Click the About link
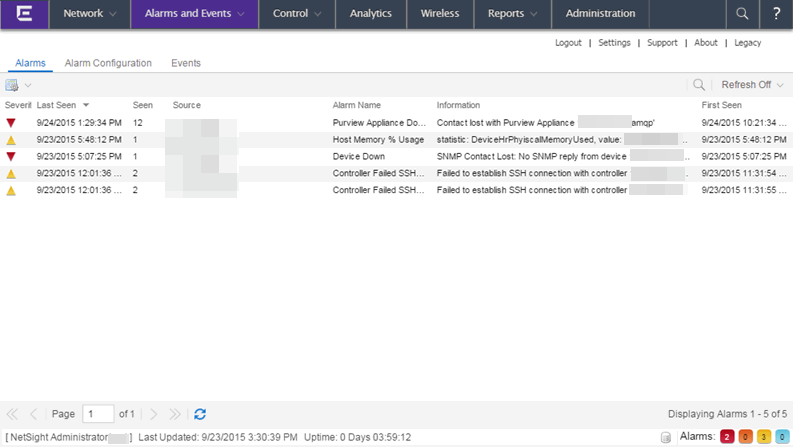This screenshot has height=447, width=793. point(706,43)
